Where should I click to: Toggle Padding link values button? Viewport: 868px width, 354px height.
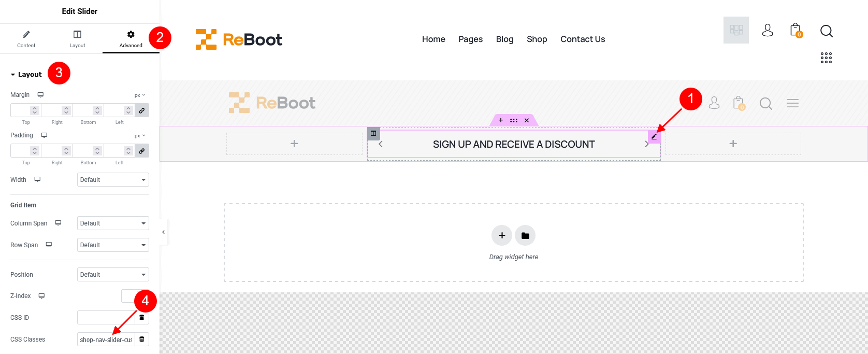[142, 150]
